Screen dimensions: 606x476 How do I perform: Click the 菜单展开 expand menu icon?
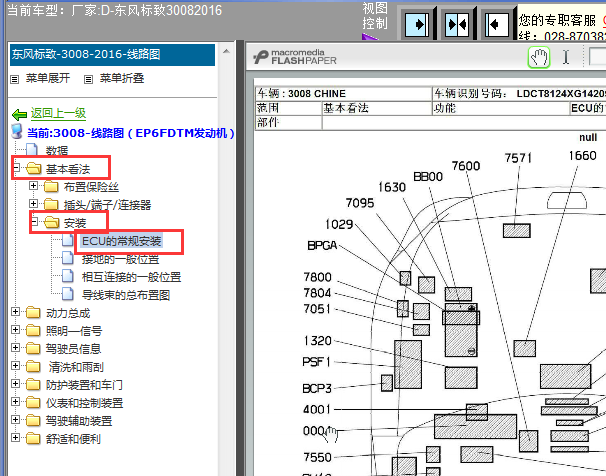15,80
